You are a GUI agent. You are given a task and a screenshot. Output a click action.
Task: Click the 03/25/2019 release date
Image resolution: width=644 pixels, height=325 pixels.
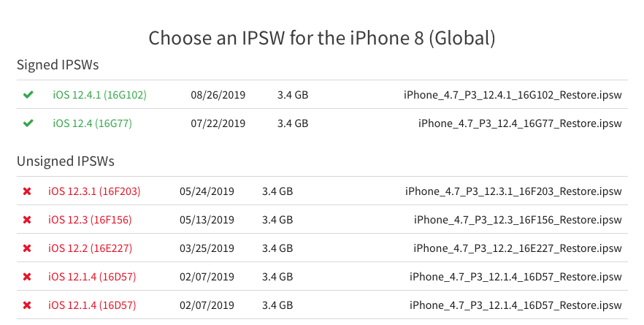tap(207, 248)
